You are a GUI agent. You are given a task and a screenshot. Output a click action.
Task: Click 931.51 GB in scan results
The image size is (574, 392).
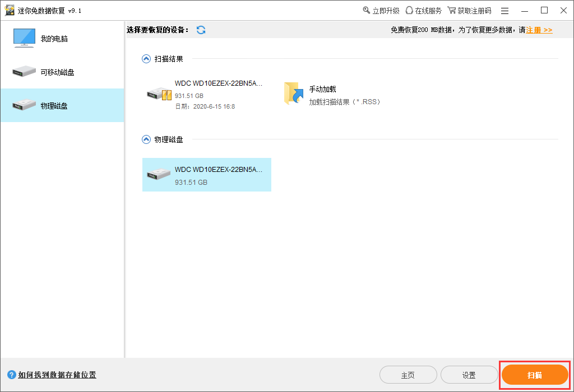(189, 96)
